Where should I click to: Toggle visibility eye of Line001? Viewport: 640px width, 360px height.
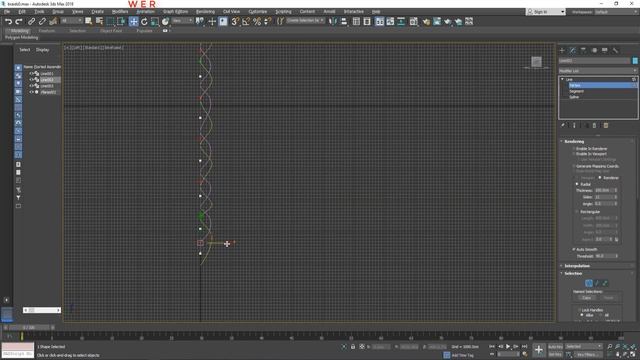tap(31, 73)
